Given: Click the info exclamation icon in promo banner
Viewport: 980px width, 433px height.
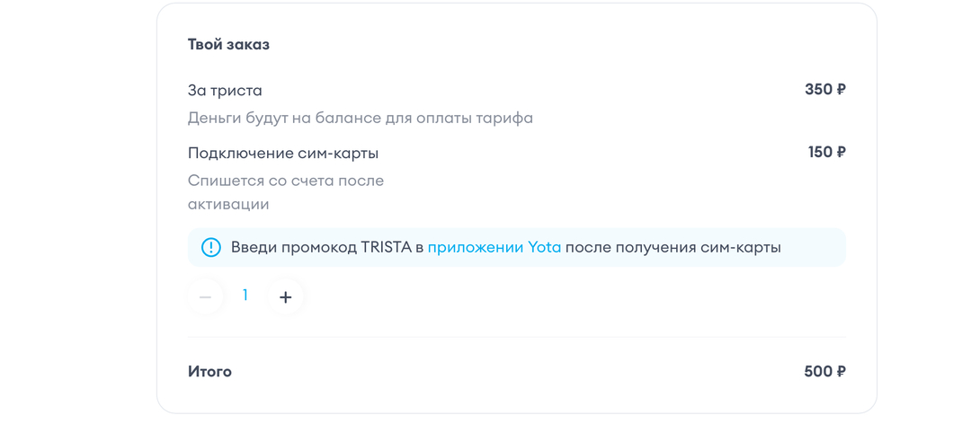Looking at the screenshot, I should (210, 247).
